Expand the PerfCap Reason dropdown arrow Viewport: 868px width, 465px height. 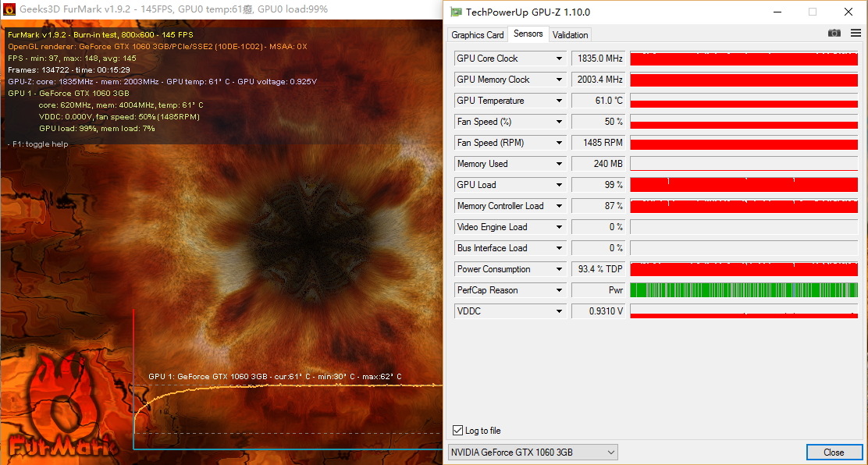[x=559, y=290]
